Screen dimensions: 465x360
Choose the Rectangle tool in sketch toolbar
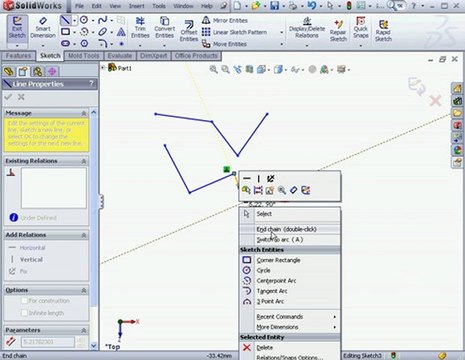pyautogui.click(x=66, y=32)
